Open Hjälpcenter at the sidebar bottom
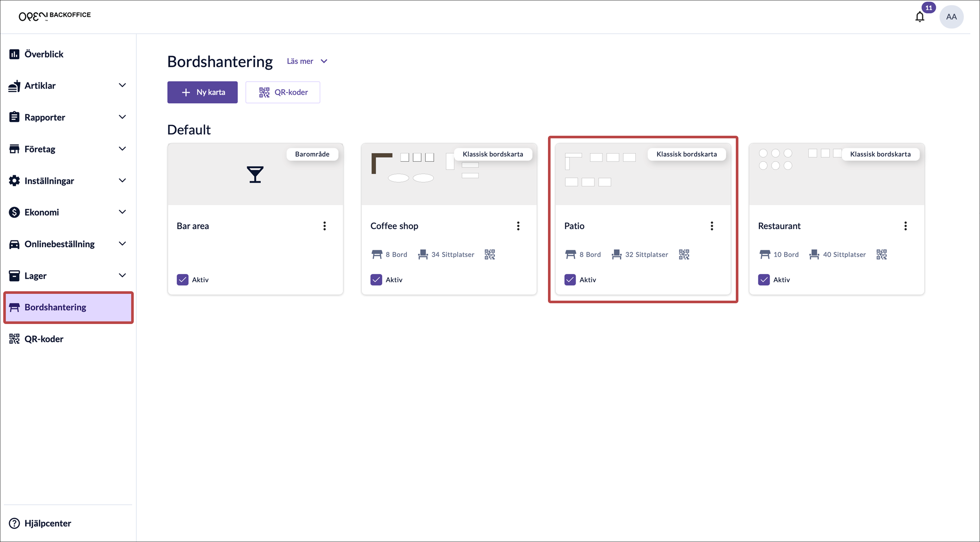 pyautogui.click(x=48, y=523)
